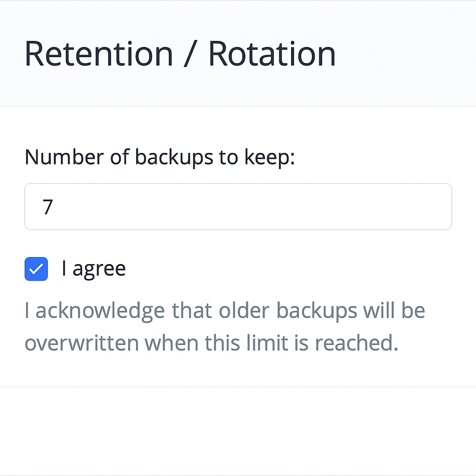Click the word 'acknowledge' in the description
Image resolution: width=476 pixels, height=476 pixels.
coord(100,311)
